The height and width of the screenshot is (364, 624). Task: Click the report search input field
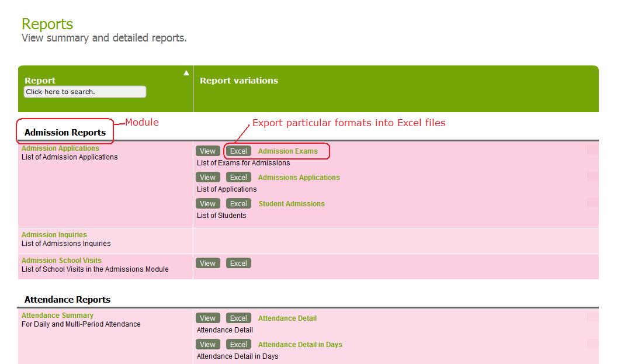click(85, 92)
